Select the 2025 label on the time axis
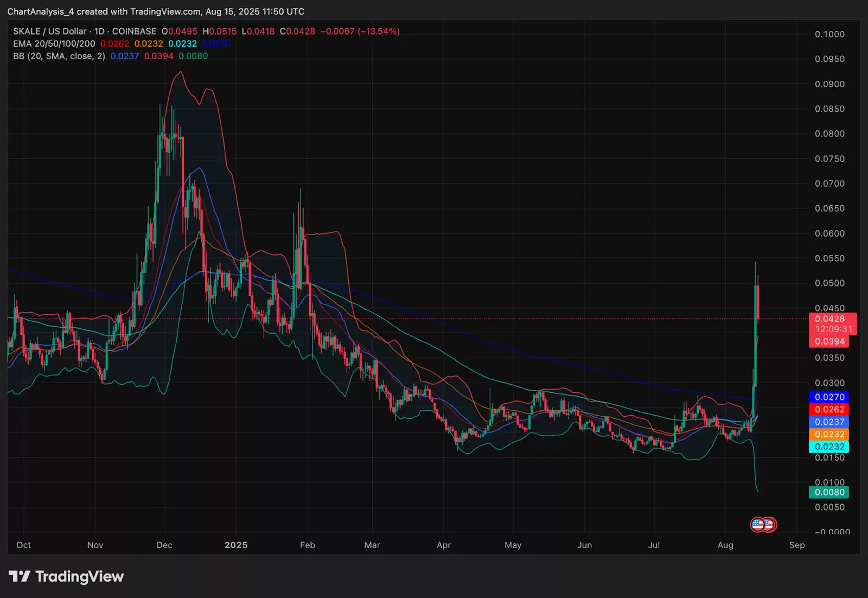Viewport: 868px width, 598px height. [236, 545]
